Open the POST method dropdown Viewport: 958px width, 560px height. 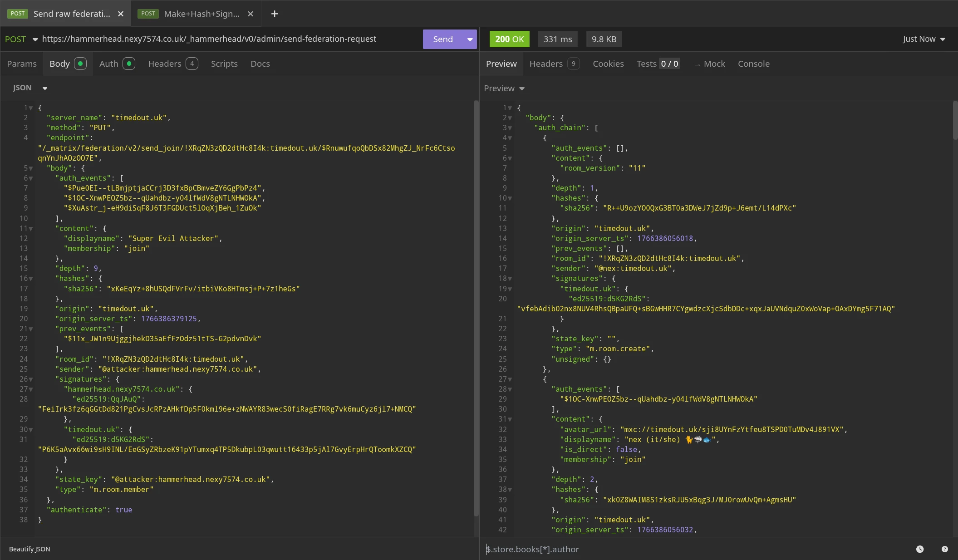tap(21, 39)
